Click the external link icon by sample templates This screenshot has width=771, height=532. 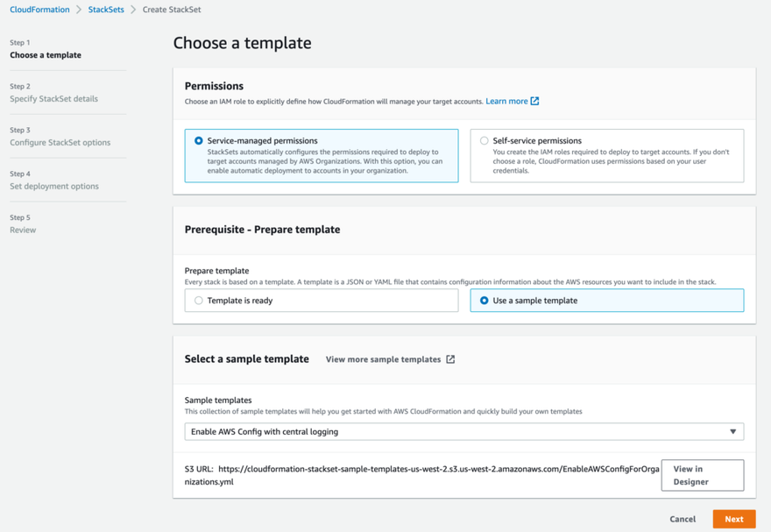(x=450, y=359)
